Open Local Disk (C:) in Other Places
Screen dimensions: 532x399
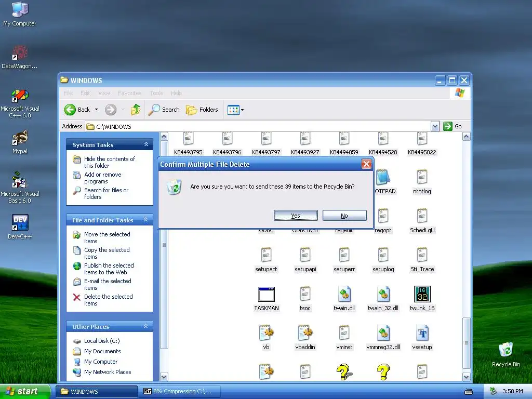102,341
